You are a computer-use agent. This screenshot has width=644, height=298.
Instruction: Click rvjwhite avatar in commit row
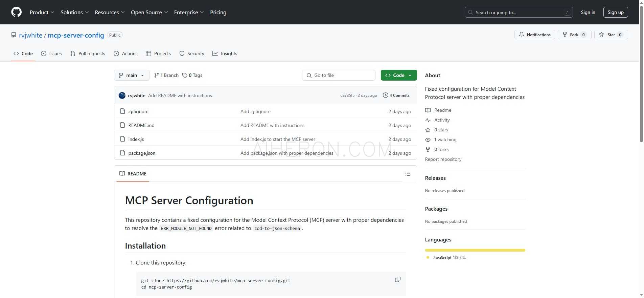coord(122,95)
